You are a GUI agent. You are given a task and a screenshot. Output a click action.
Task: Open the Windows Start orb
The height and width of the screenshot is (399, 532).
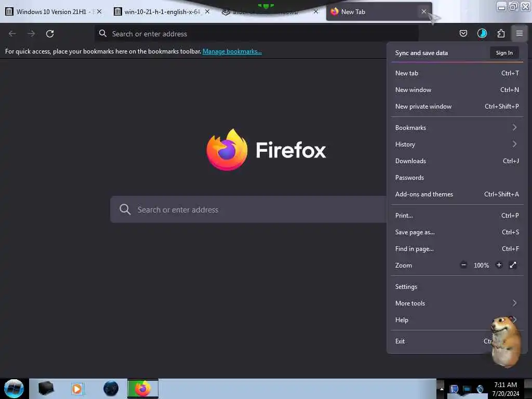(14, 389)
